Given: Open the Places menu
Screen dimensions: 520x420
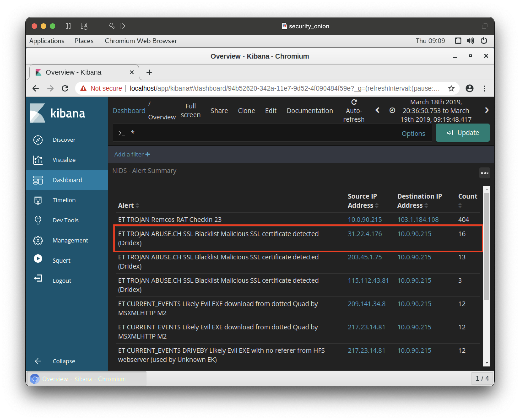Looking at the screenshot, I should click(84, 41).
